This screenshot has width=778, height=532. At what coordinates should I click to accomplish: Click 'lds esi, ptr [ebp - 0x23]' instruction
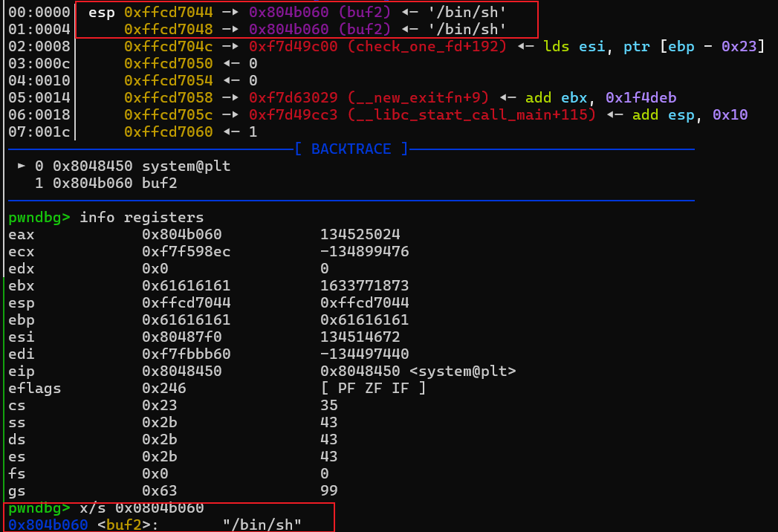pos(654,46)
